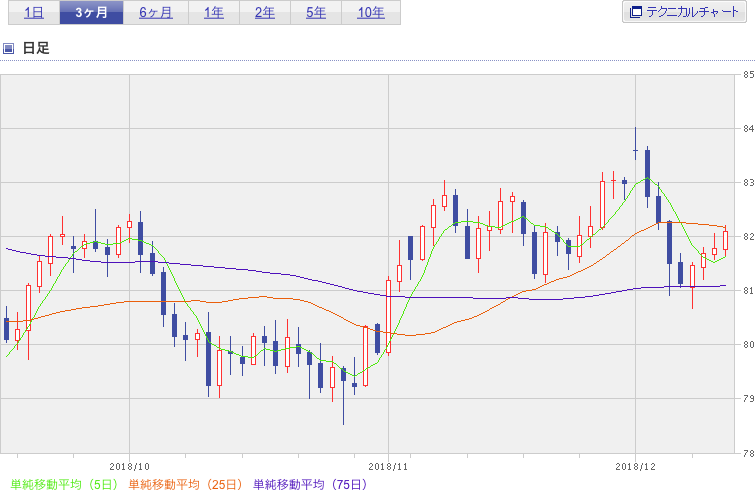Click the 2018/11 date axis label

[x=388, y=467]
